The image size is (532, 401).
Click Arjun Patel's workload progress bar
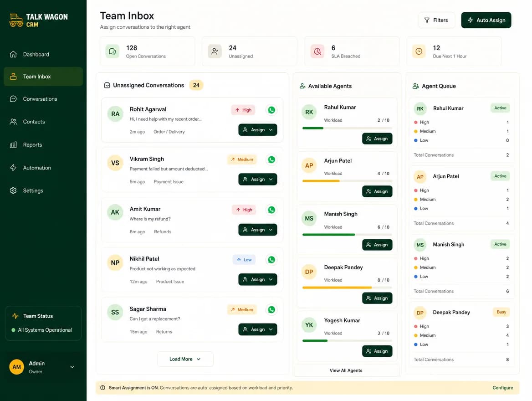click(x=347, y=181)
